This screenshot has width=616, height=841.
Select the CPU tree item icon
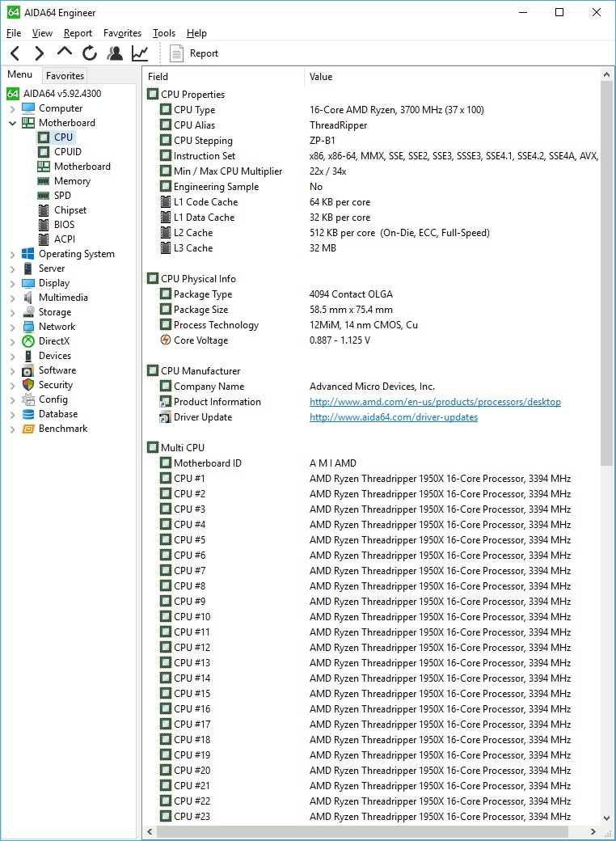tap(44, 137)
